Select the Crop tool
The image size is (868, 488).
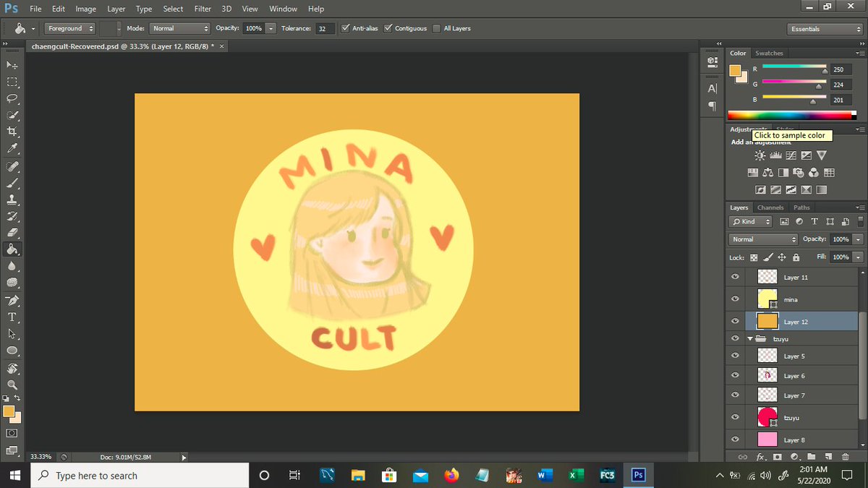(12, 132)
